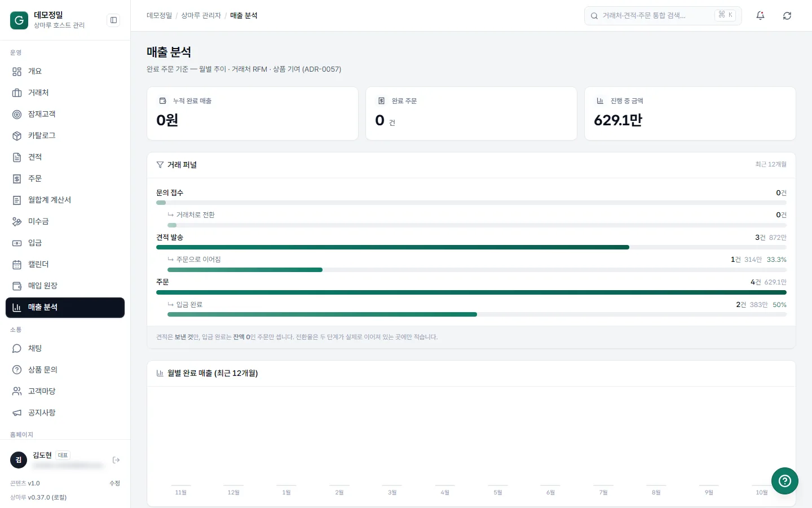The height and width of the screenshot is (508, 812).
Task: Click the 10월 axis label in chart
Action: click(x=762, y=493)
